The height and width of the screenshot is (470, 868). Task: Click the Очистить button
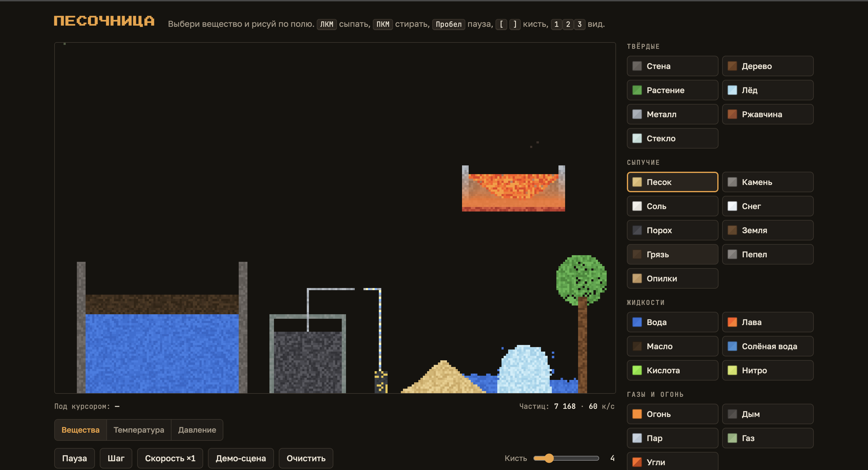(x=306, y=458)
